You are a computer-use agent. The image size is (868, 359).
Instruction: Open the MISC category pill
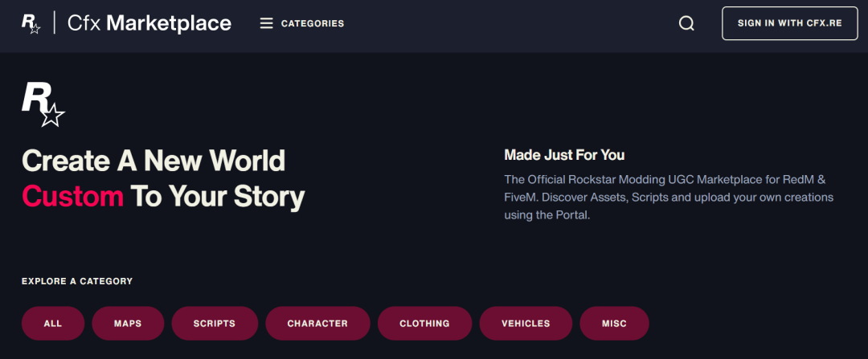[x=614, y=324]
